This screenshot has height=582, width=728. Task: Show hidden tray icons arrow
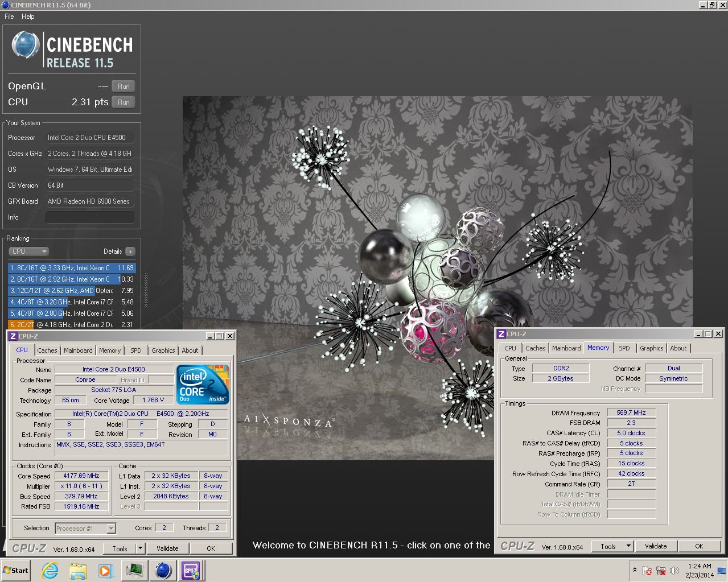[x=635, y=570]
